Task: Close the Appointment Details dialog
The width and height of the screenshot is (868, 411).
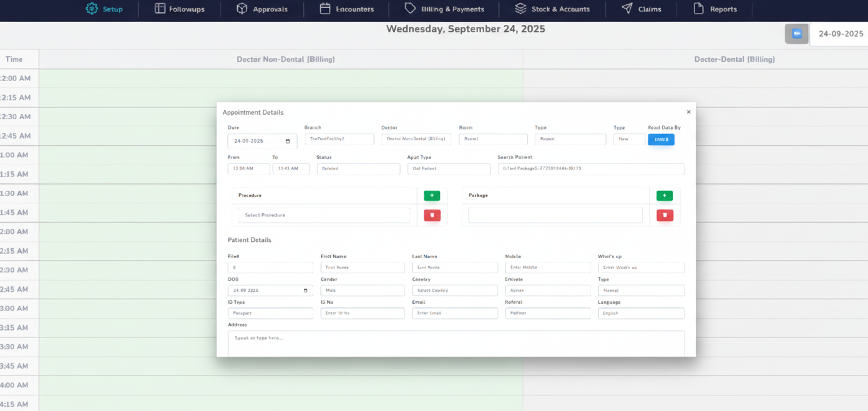Action: tap(688, 112)
